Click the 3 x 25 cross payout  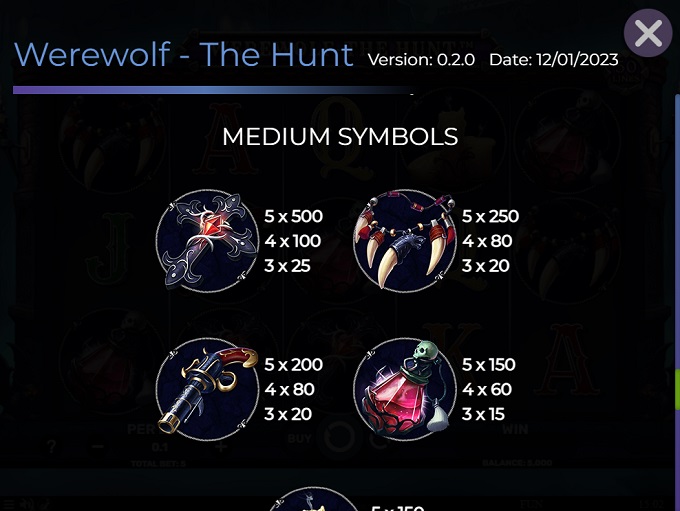[287, 265]
